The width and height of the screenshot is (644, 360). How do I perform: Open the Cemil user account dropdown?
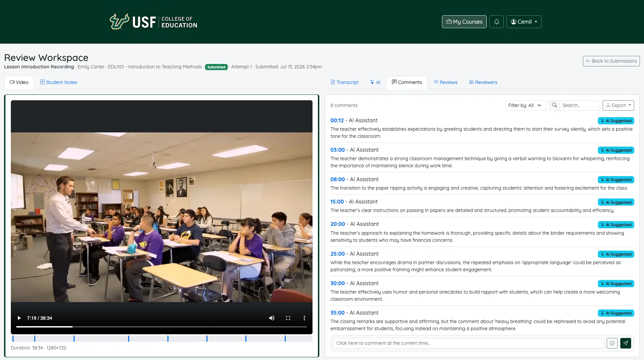tap(524, 22)
